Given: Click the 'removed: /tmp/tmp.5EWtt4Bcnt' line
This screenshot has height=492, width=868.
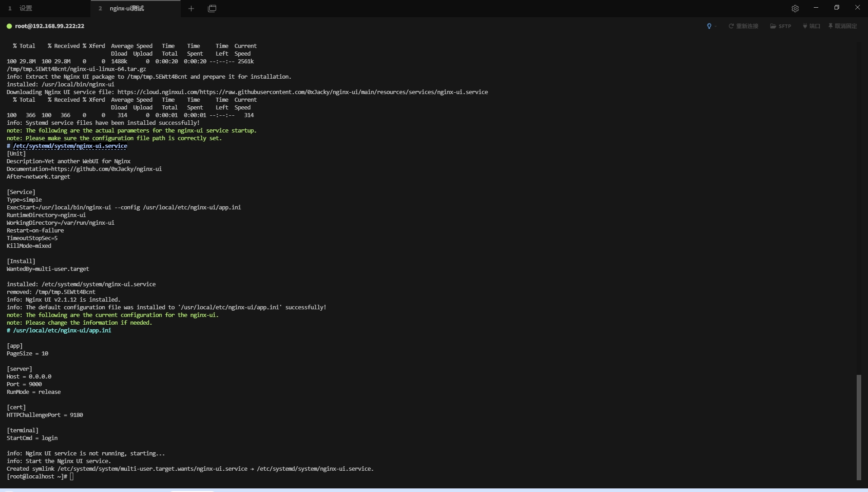Looking at the screenshot, I should [x=51, y=292].
